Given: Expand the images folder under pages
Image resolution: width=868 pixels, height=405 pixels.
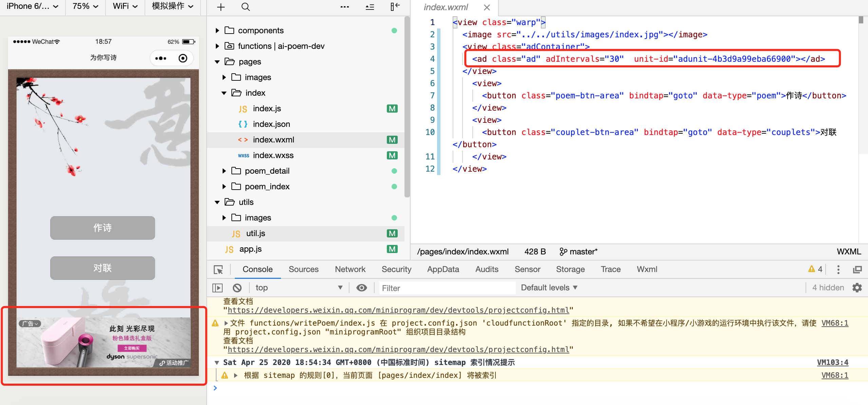Looking at the screenshot, I should [224, 77].
